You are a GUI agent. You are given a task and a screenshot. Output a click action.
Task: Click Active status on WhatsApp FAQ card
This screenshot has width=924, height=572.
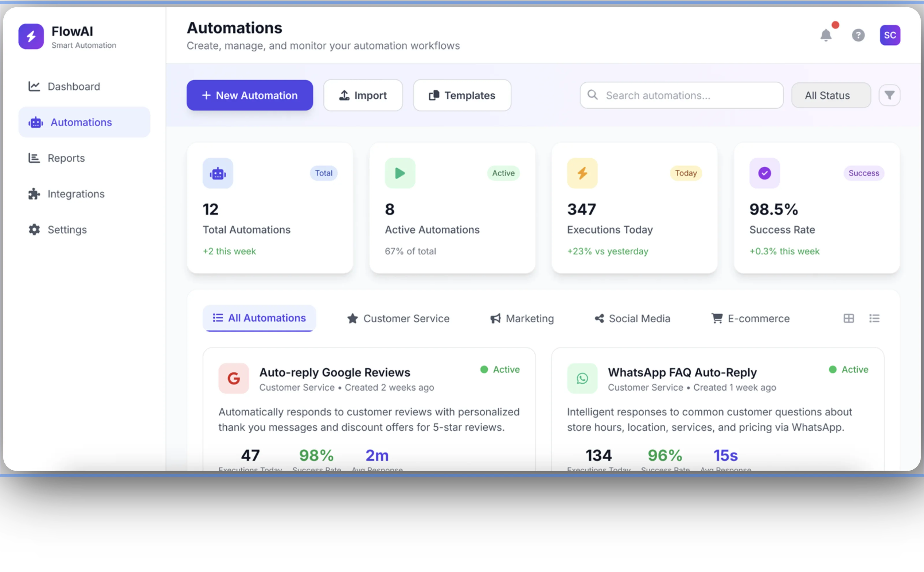click(x=848, y=369)
